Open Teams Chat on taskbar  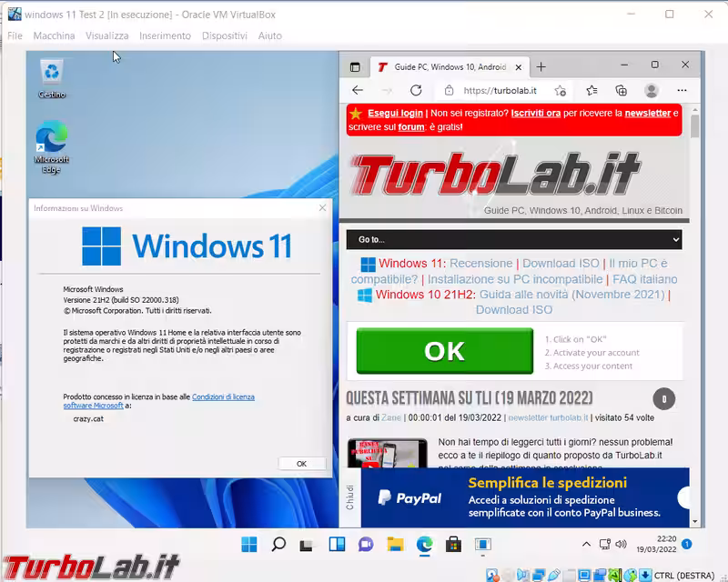click(x=366, y=545)
